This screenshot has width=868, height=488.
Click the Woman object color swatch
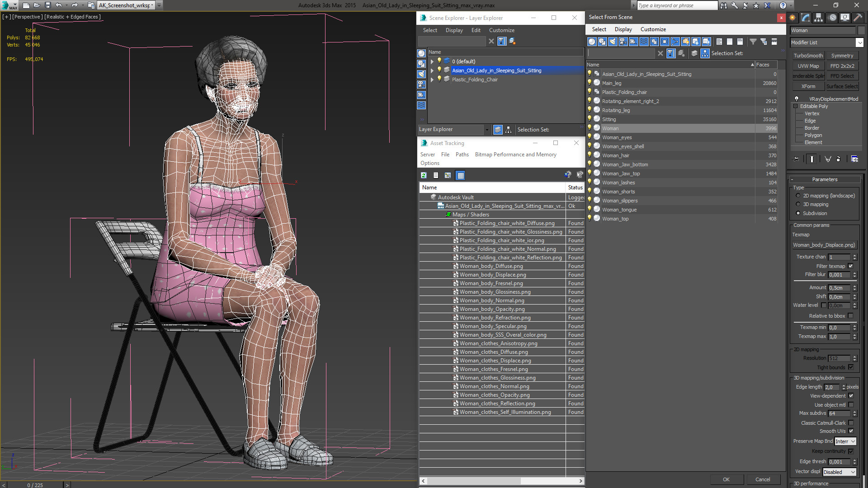click(x=861, y=30)
